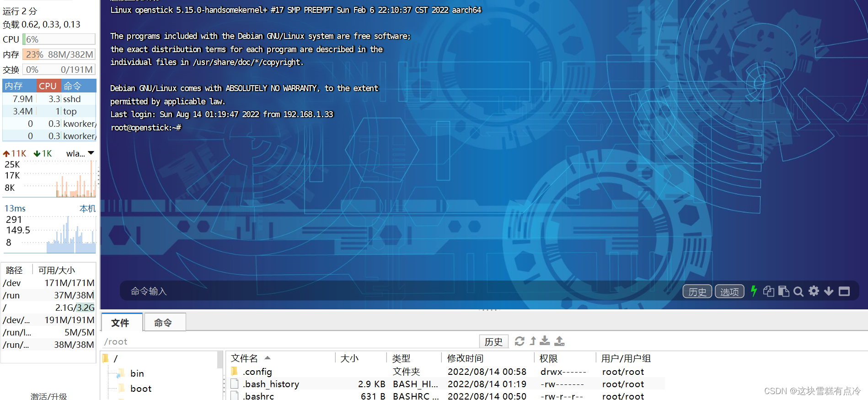
Task: Click in the 命令输入 command field
Action: (x=398, y=291)
